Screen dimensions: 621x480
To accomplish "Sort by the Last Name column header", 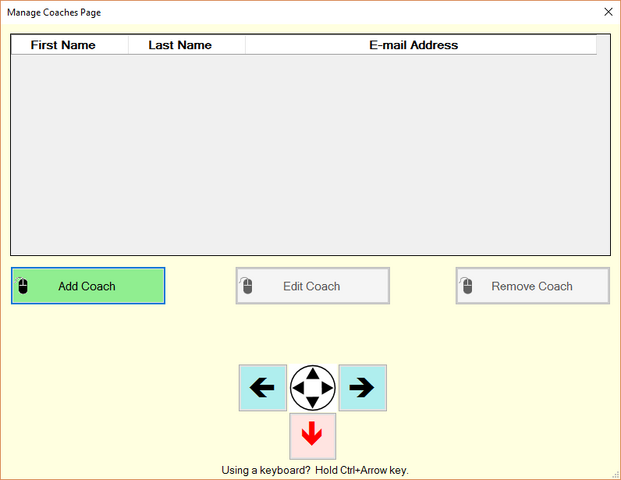I will (x=187, y=45).
